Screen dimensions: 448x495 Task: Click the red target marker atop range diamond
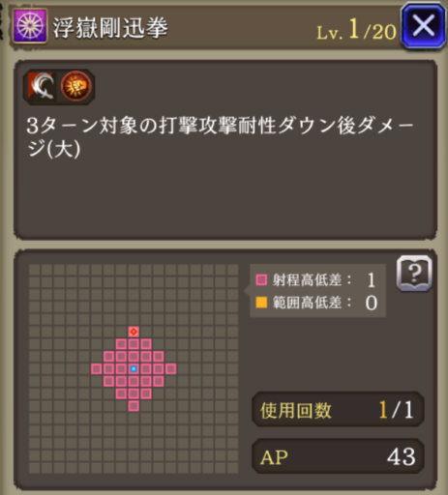(x=134, y=332)
